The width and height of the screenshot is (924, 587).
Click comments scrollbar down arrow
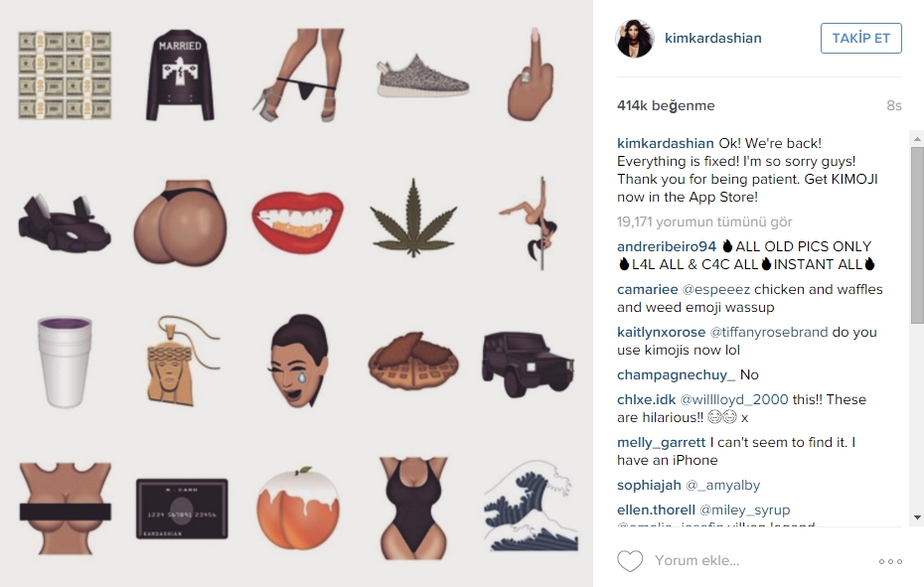pos(917,518)
